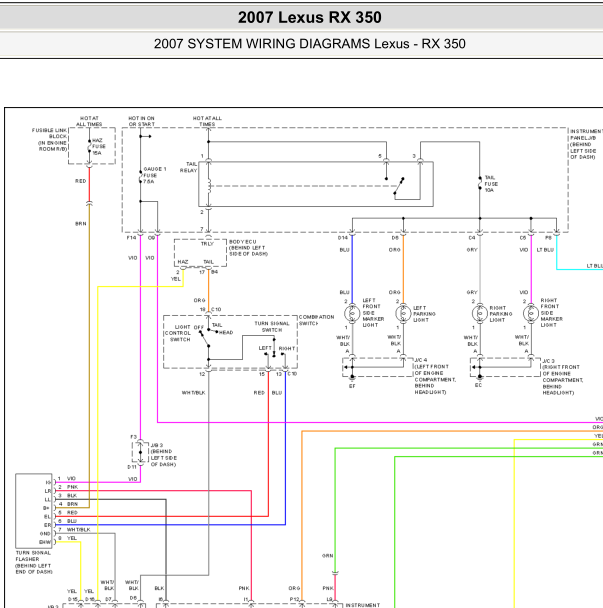Click the 'LEFT FRONT SIDE MARKER LIGHT' label
The width and height of the screenshot is (603, 608).
tap(373, 313)
